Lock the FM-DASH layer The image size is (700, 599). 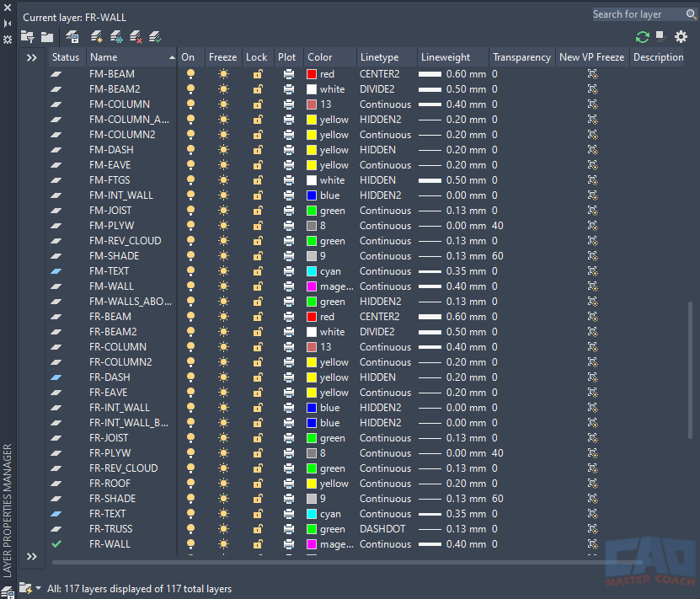tap(258, 150)
